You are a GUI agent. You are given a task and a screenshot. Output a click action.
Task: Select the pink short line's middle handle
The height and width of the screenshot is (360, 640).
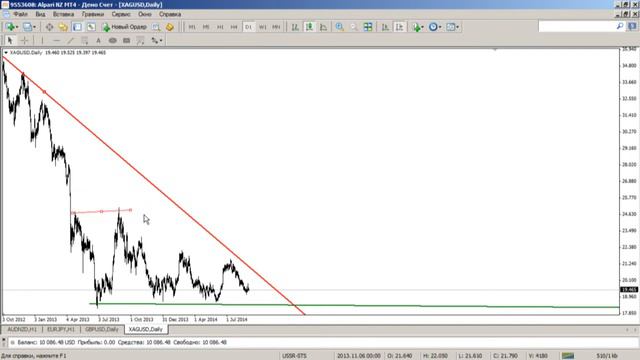101,211
